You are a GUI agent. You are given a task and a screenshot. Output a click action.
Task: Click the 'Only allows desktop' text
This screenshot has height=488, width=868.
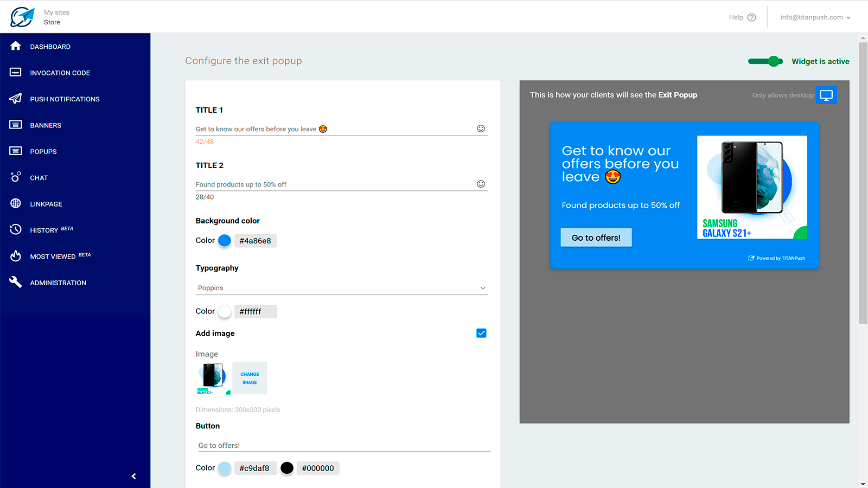point(783,95)
